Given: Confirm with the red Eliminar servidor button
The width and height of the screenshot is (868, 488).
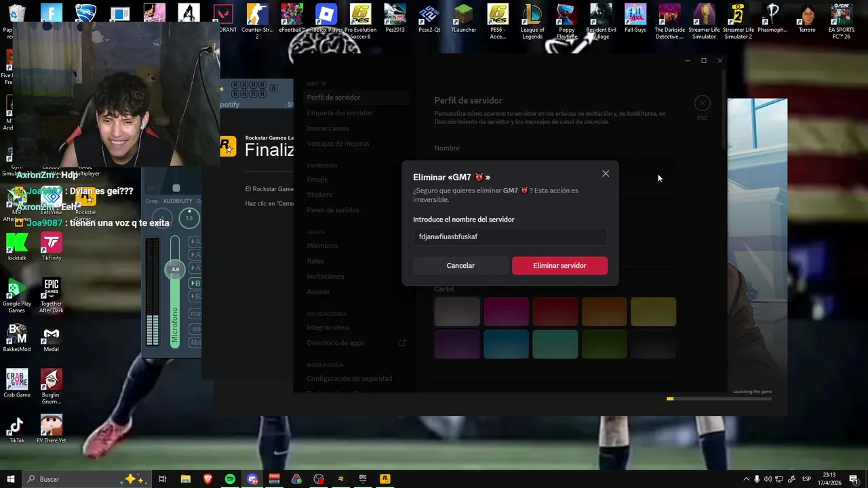Looking at the screenshot, I should coord(559,266).
